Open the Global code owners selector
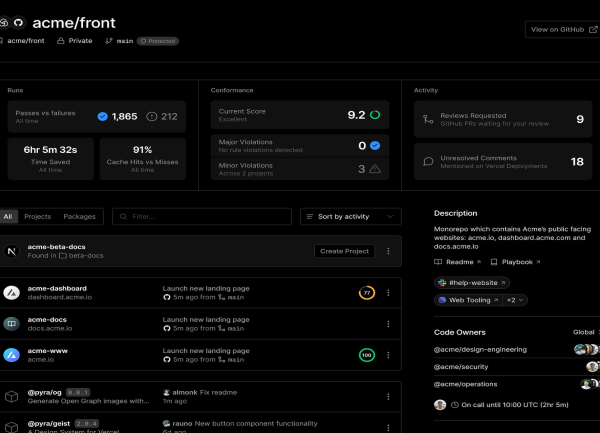600x433 pixels. tap(584, 331)
